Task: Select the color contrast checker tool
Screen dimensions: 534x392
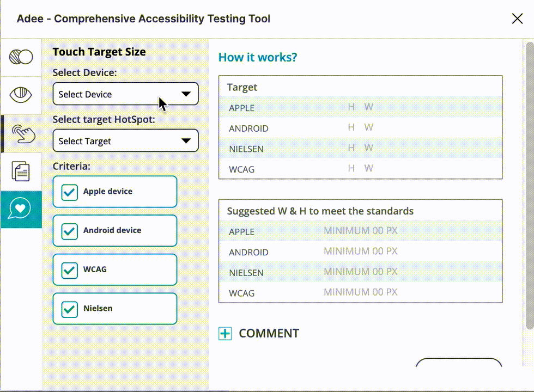Action: coord(21,56)
